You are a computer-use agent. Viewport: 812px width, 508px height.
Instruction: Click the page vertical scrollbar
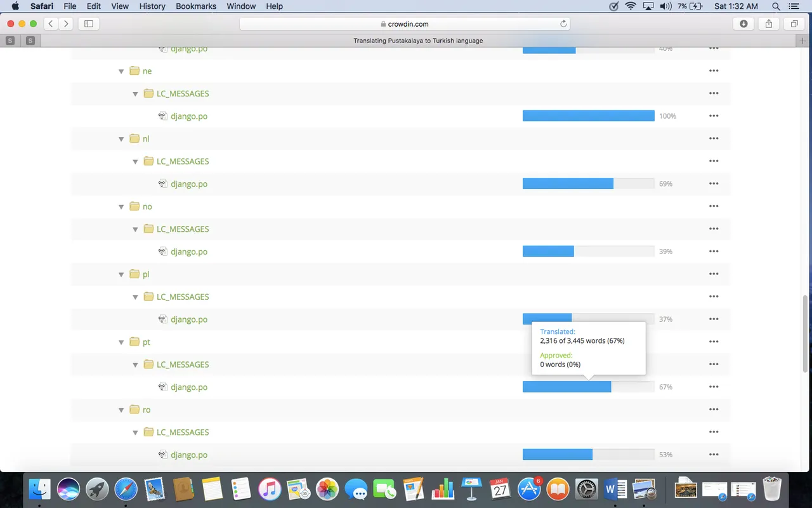[x=806, y=334]
